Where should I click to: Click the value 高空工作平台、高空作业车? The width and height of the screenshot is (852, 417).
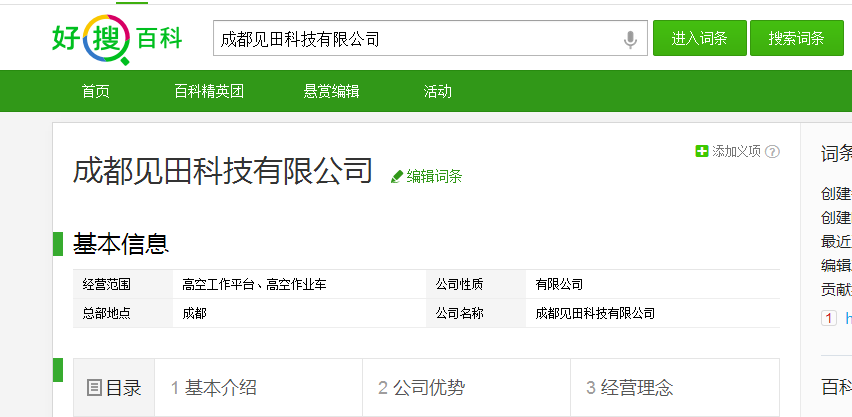tap(254, 284)
